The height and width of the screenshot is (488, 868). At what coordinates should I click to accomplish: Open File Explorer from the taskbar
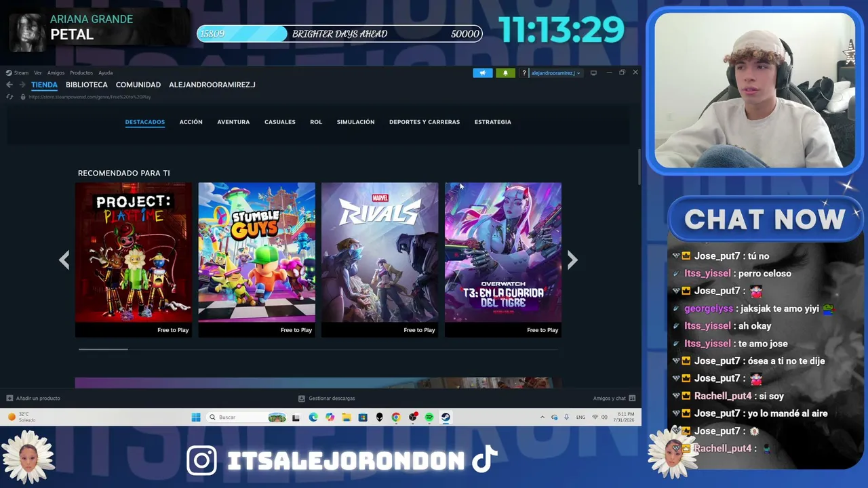click(x=347, y=418)
